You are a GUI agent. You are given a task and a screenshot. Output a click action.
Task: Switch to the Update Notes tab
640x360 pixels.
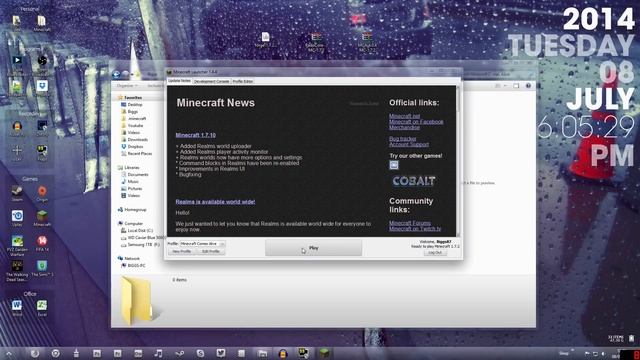(179, 81)
